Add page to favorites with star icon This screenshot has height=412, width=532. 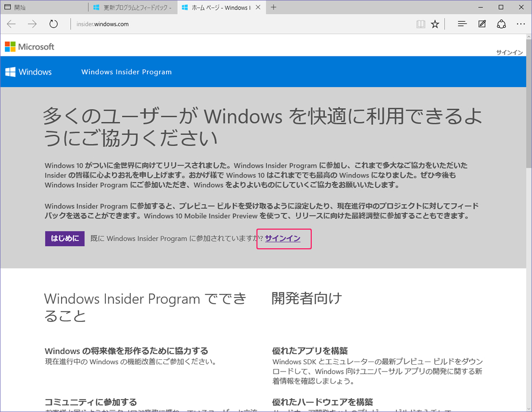point(435,24)
